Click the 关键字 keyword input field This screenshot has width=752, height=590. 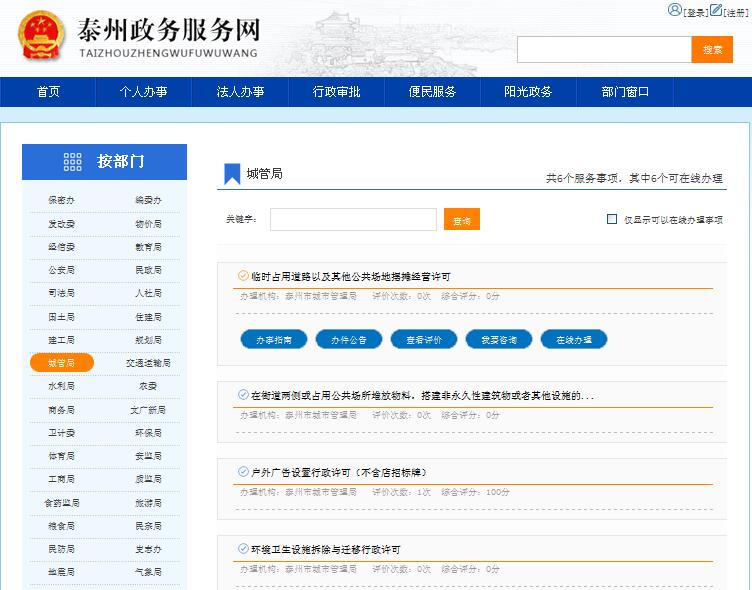353,220
